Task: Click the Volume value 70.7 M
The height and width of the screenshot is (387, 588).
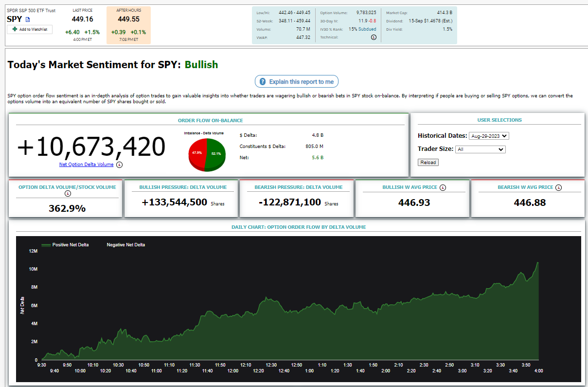Action: click(x=302, y=29)
